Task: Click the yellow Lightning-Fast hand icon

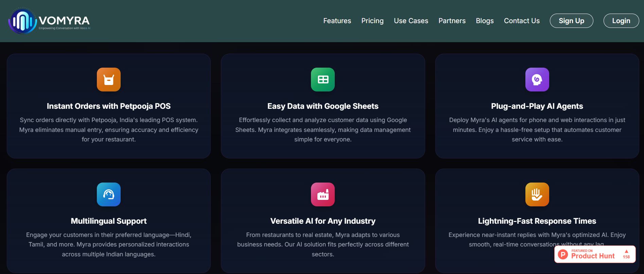Action: (x=537, y=194)
